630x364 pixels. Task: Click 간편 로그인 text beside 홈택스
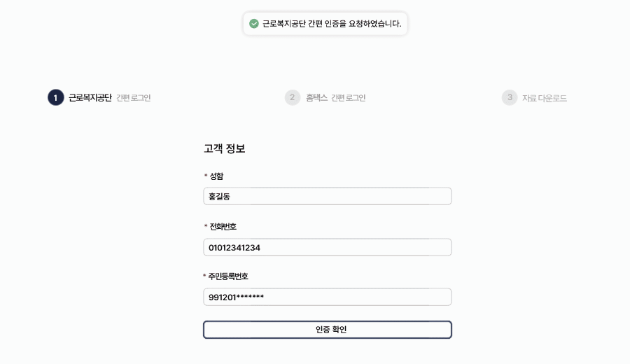(x=348, y=98)
